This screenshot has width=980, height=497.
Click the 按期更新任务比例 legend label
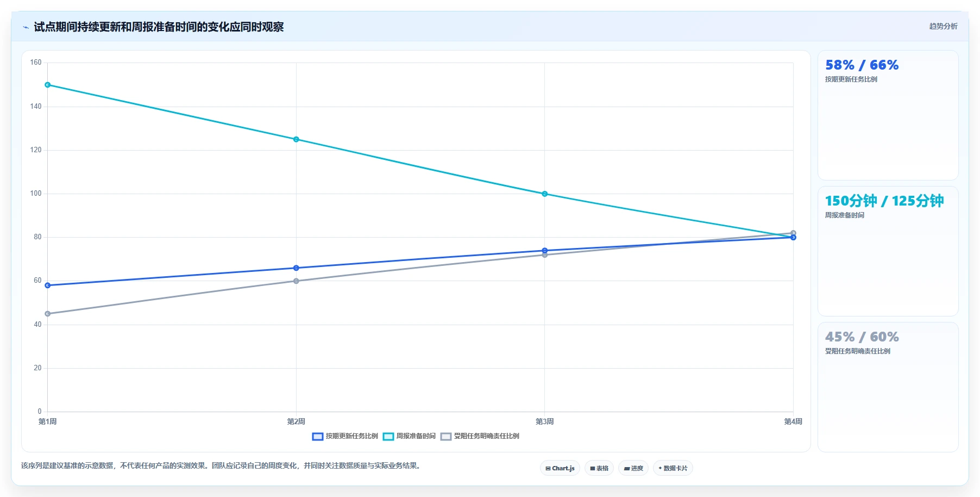352,436
